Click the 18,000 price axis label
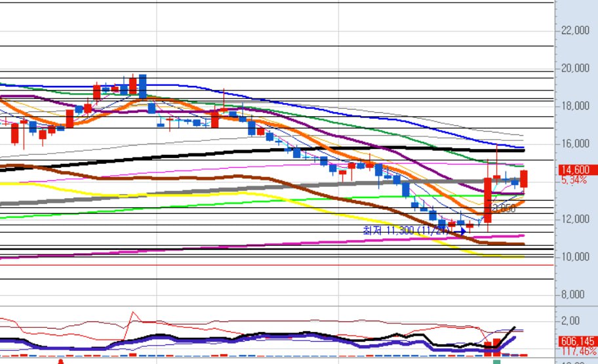 575,106
